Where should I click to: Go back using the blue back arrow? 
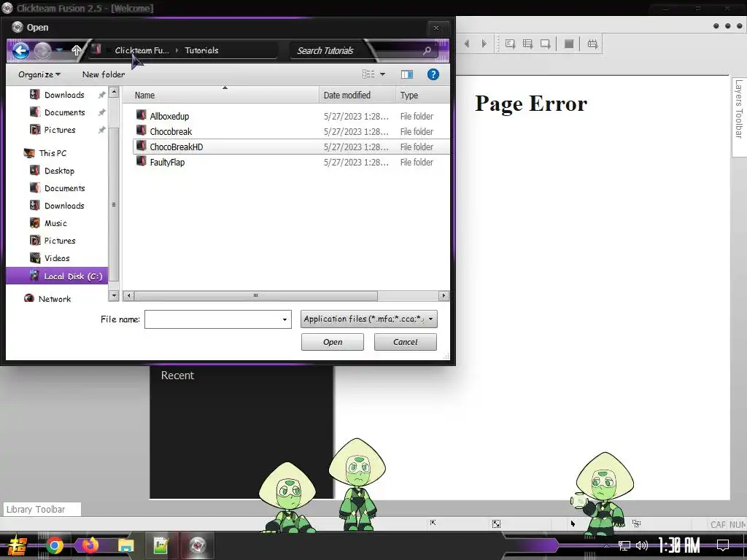(x=20, y=50)
